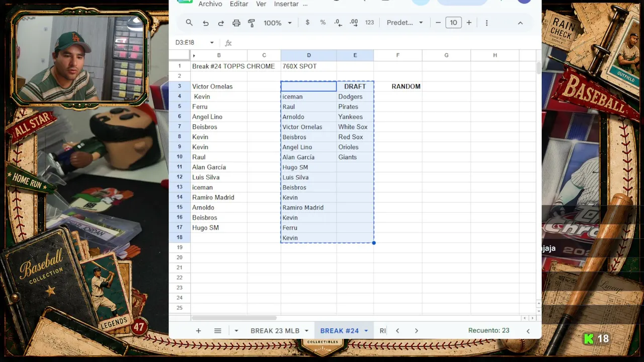The width and height of the screenshot is (644, 362).
Task: Click the vertical scrollbar thumb
Action: point(539,68)
